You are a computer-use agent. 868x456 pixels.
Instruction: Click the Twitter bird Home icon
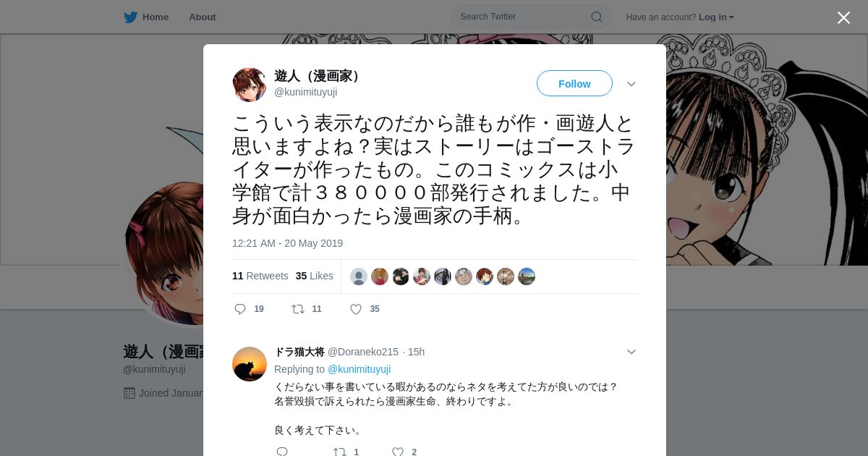click(130, 17)
